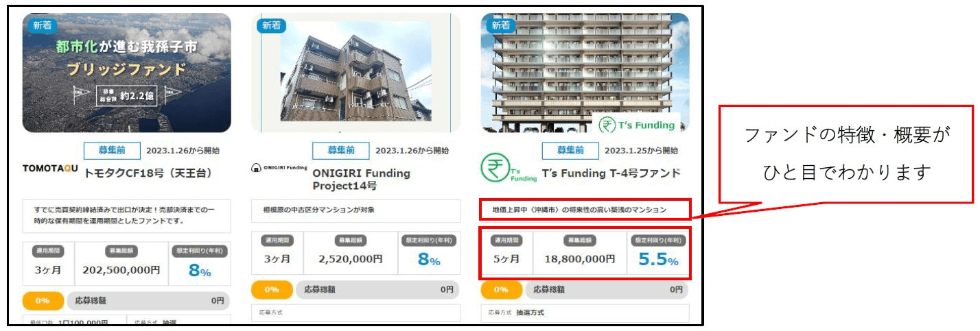The width and height of the screenshot is (980, 331).
Task: Click the 8% yield on Tomotaqu card
Action: [199, 271]
